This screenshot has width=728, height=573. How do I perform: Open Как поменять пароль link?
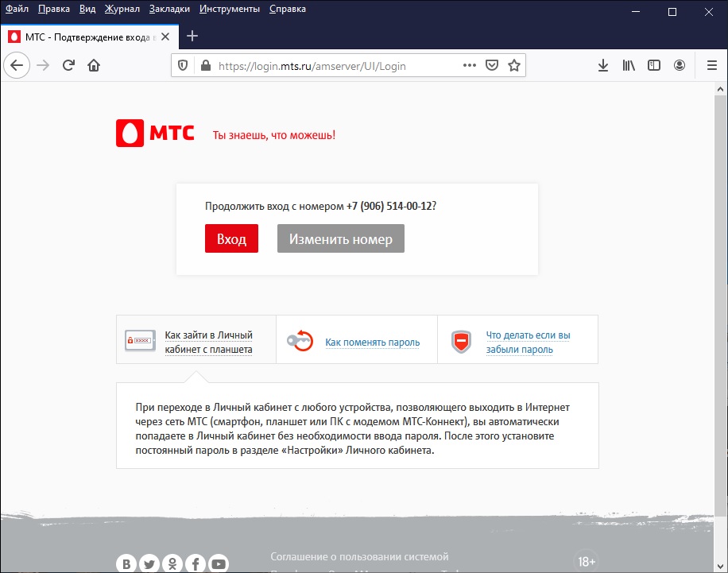tap(373, 343)
